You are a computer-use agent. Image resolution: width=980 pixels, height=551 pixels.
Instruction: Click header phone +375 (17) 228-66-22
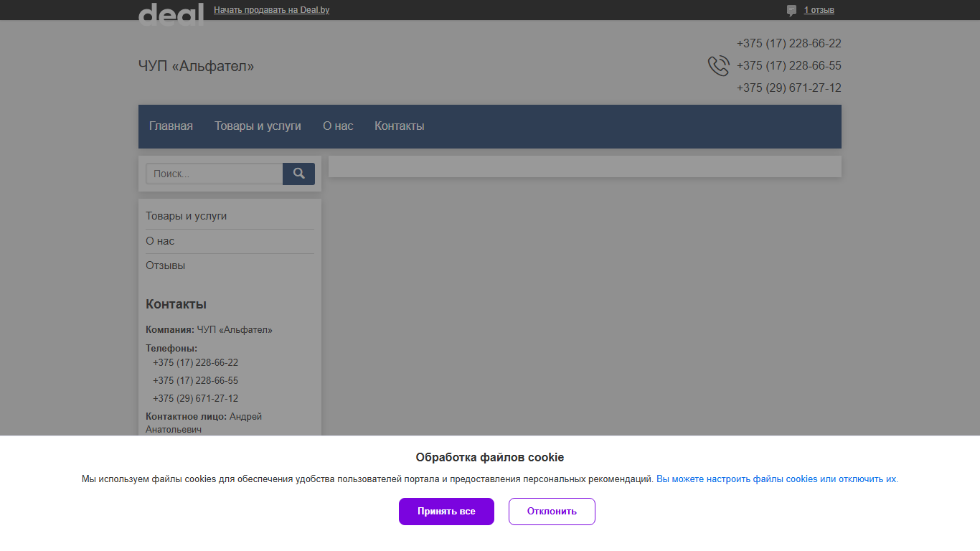pyautogui.click(x=788, y=44)
